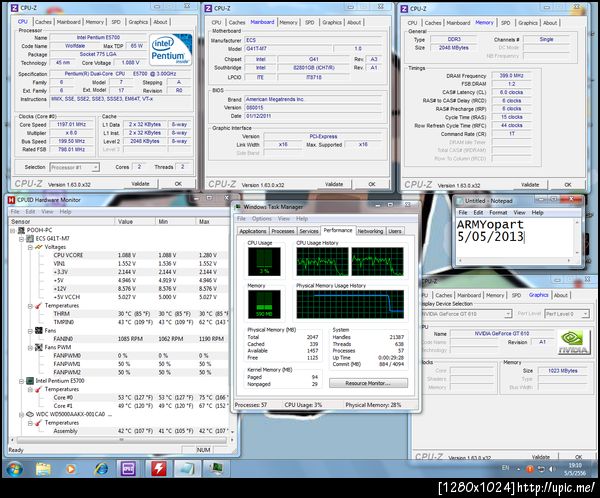Select the CPU VCORE row in HWMonitor

coord(119,255)
